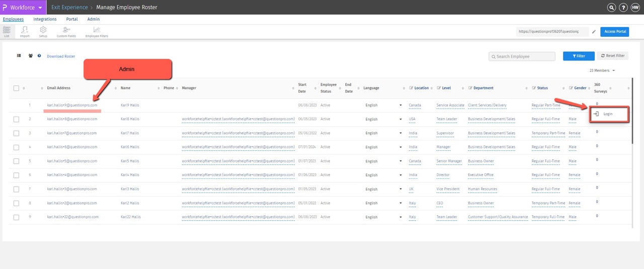
Task: Open Employee Filters chart icon
Action: tap(97, 32)
